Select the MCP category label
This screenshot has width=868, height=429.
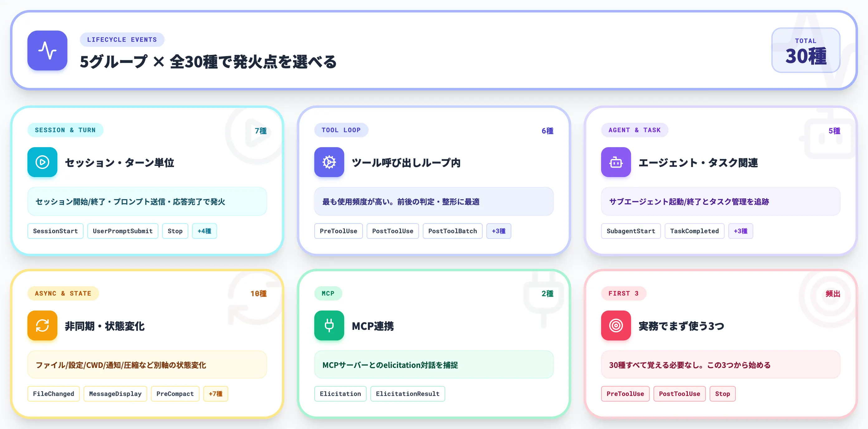[x=328, y=293]
